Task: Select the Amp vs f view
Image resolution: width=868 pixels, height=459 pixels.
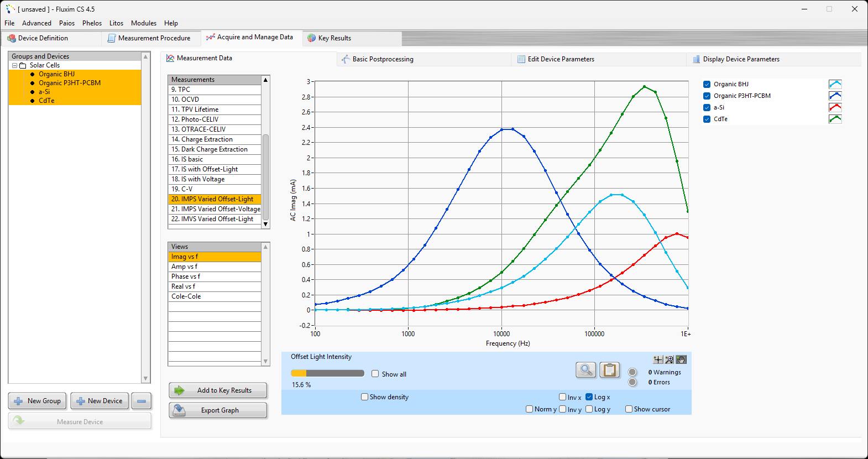Action: tap(215, 267)
